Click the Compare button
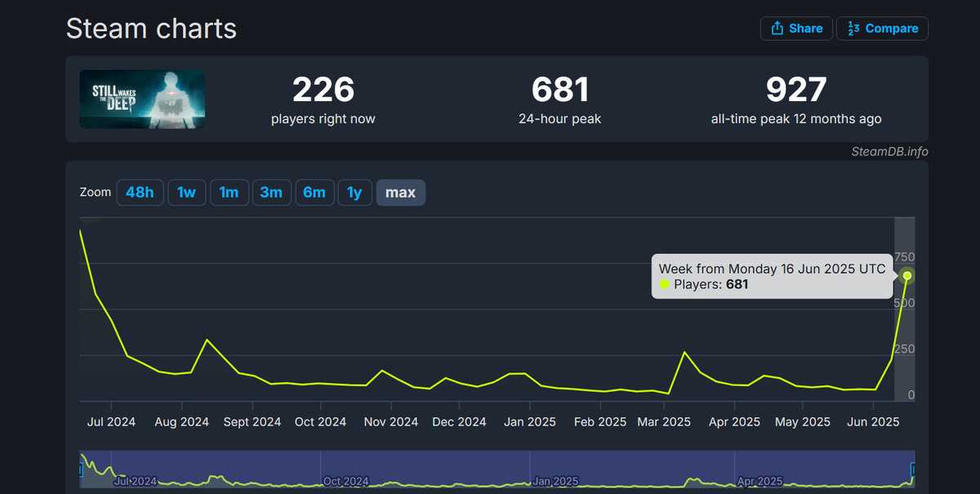 point(882,28)
